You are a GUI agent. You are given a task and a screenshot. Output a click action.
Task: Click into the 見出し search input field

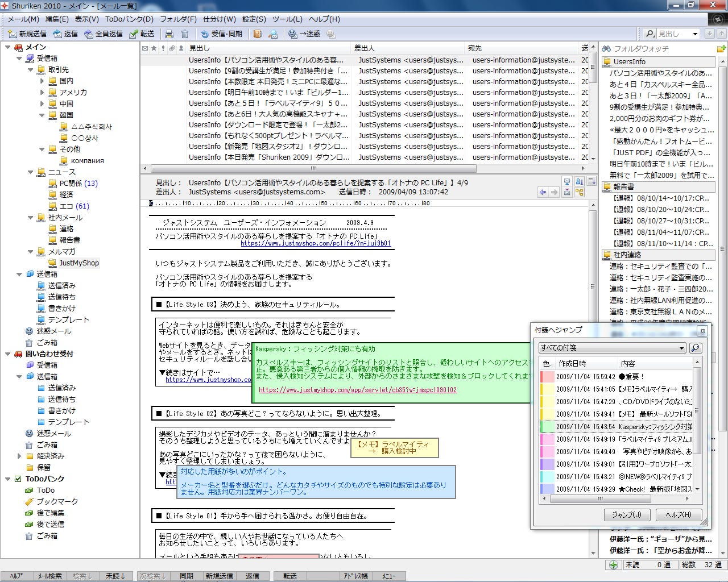pos(673,34)
